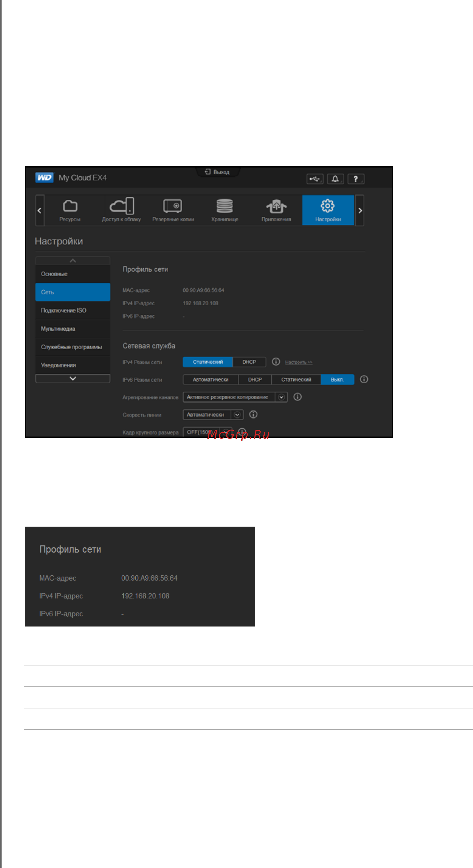
Task: Open the Скорость линии dropdown
Action: pyautogui.click(x=213, y=414)
